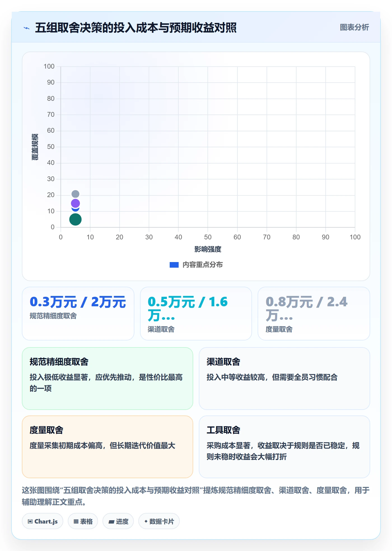Click the x-axis tick label 50
Screen dimensions: 392x551
click(208, 237)
